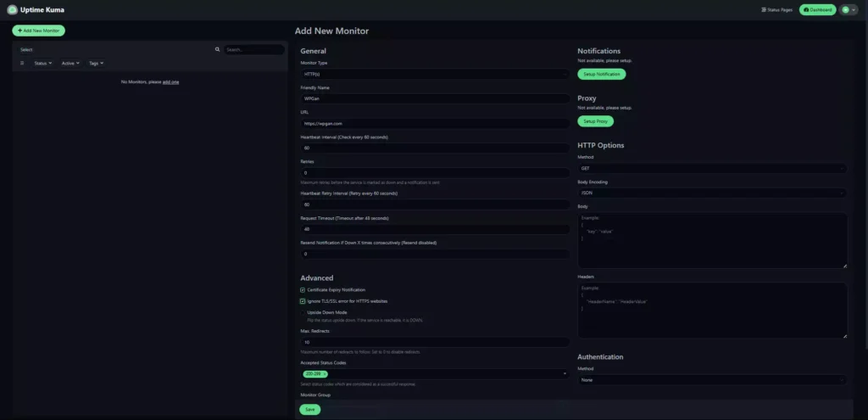Open the Tags filter dropdown
This screenshot has height=420, width=868.
(97, 63)
